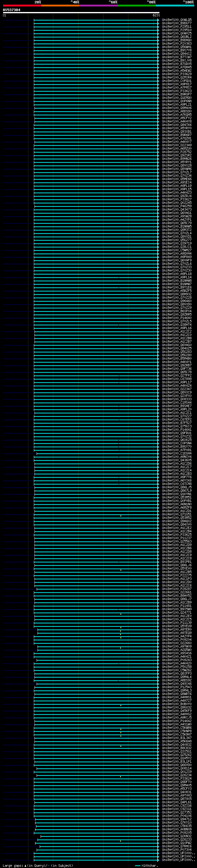Open UniRef100_B7TIW7 entry
Viewport: 197px width, 868px height.
pyautogui.click(x=177, y=57)
